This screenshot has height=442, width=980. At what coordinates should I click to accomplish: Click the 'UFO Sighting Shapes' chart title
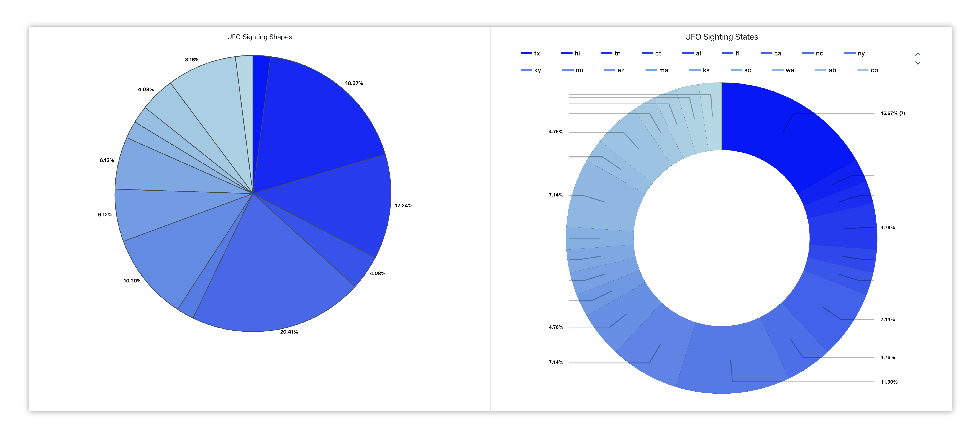259,37
